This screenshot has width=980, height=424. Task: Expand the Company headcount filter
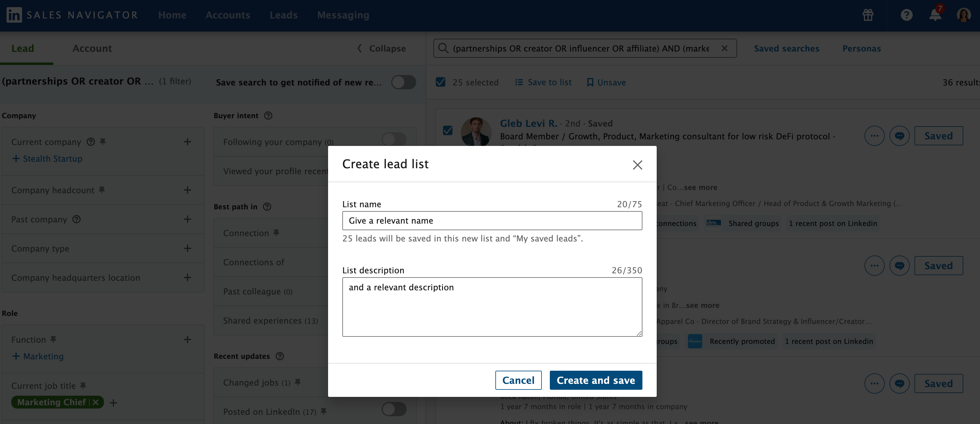tap(187, 190)
